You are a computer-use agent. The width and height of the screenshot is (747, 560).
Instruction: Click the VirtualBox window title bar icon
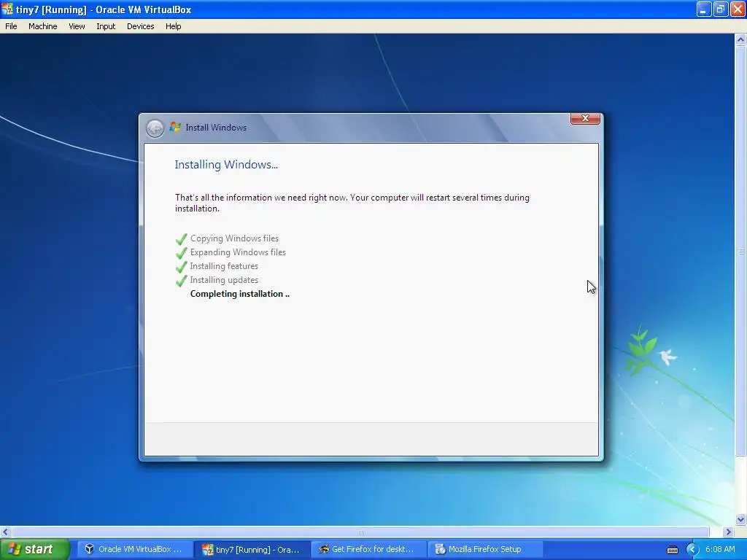[x=7, y=9]
